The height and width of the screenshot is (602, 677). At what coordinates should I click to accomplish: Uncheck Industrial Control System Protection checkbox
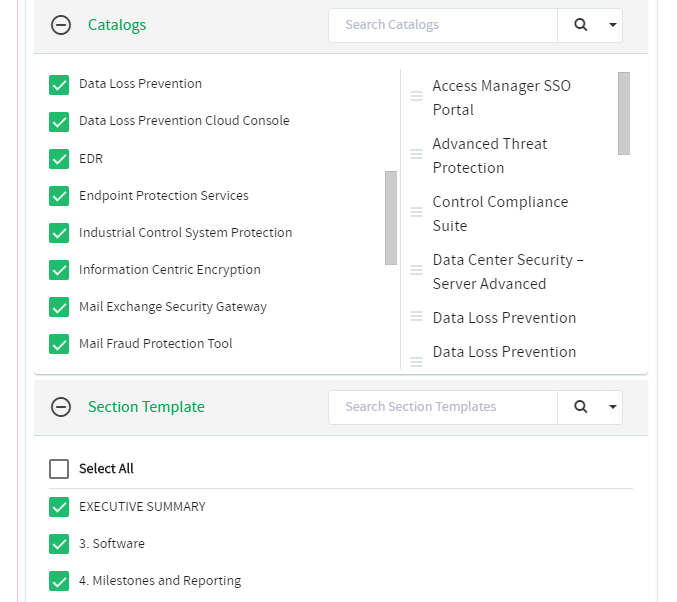click(59, 233)
